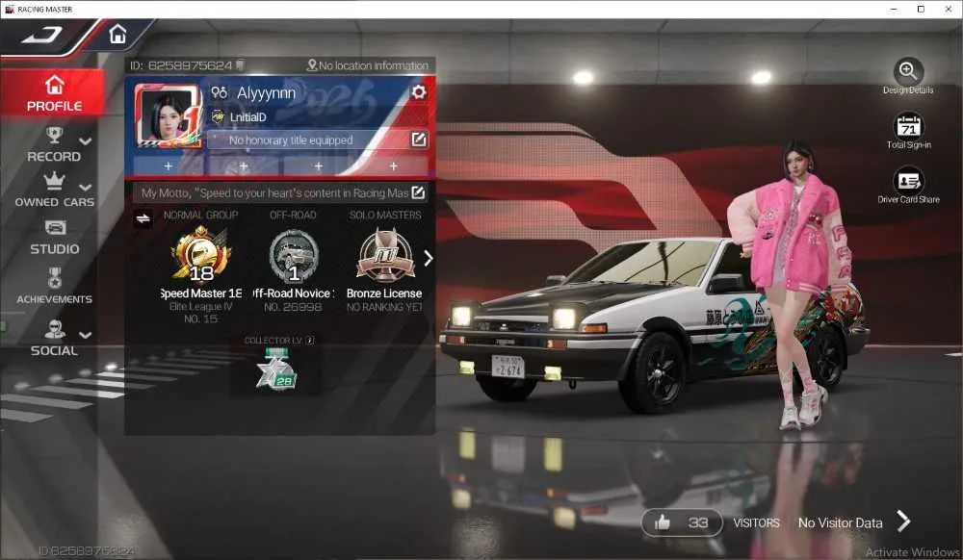Click the back arrow logo button

pyautogui.click(x=41, y=35)
